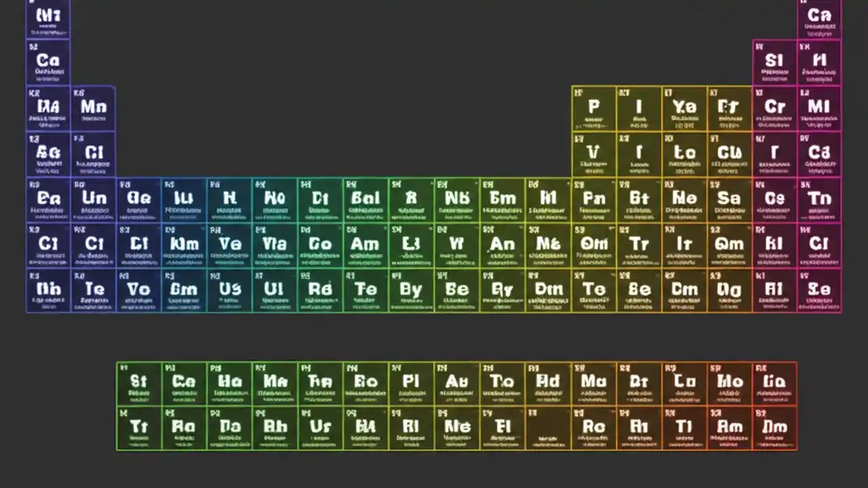This screenshot has height=488, width=868.
Task: Click the Ti tile starting the last row
Action: click(x=138, y=427)
